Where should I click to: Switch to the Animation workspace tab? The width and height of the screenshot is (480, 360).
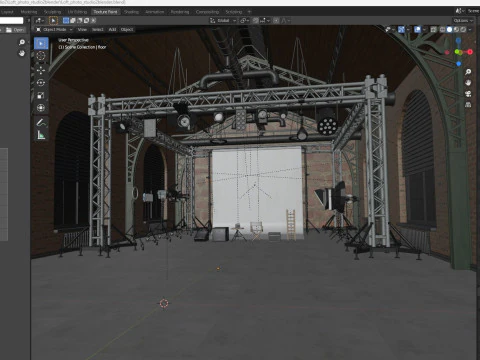pos(155,12)
